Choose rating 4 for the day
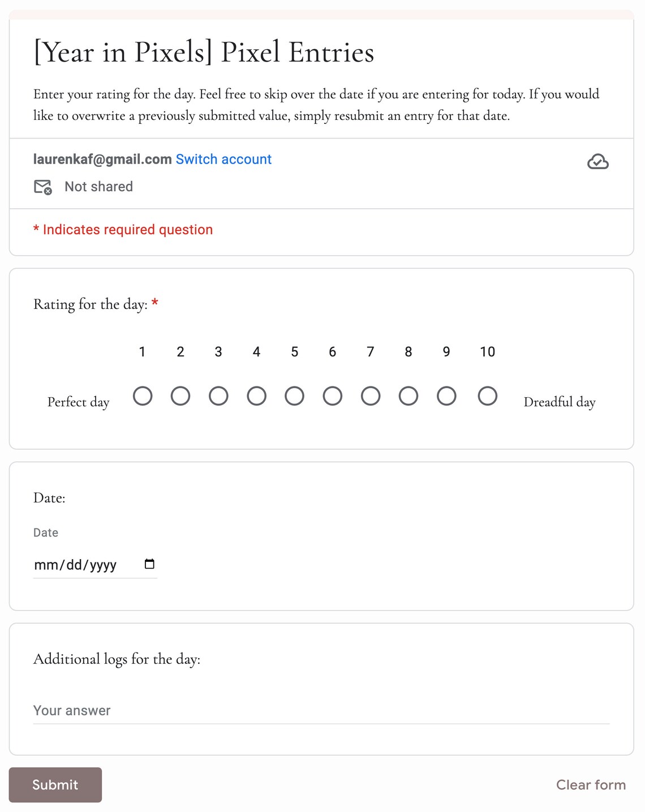The image size is (645, 812). (256, 396)
